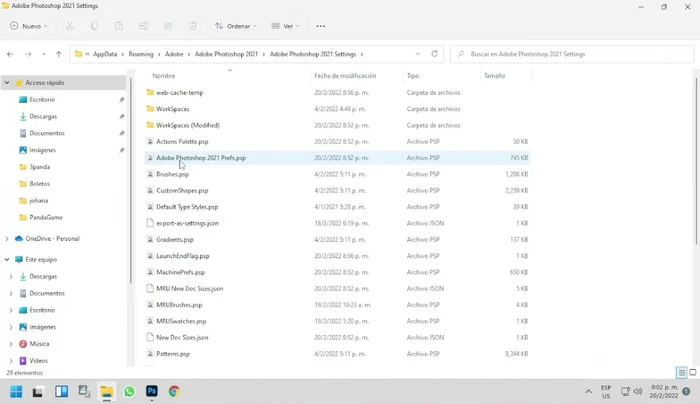Select the Adobe Photoshop 2021 Prefs.psp file
700x404 pixels.
pyautogui.click(x=201, y=158)
